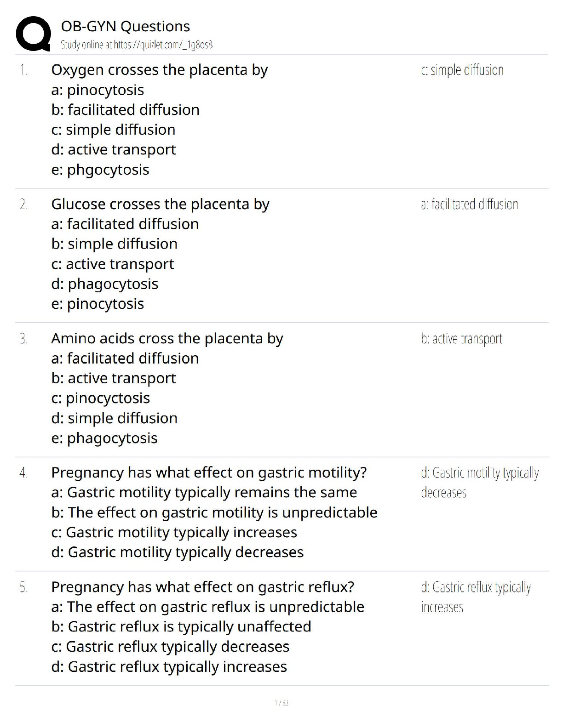Image resolution: width=563 pixels, height=728 pixels.
Task: Click the gastric motility question text
Action: tap(209, 472)
